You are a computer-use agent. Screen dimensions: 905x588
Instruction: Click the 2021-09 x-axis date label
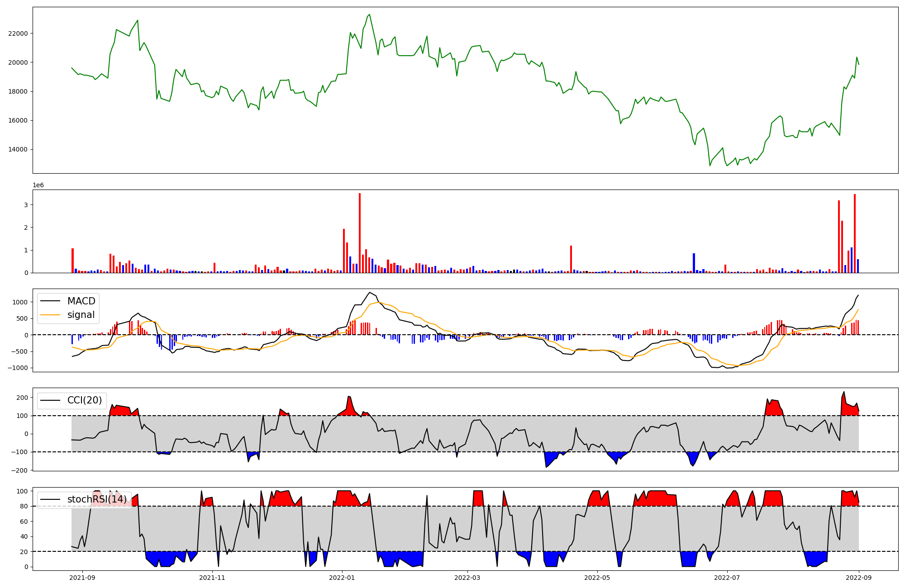[82, 578]
